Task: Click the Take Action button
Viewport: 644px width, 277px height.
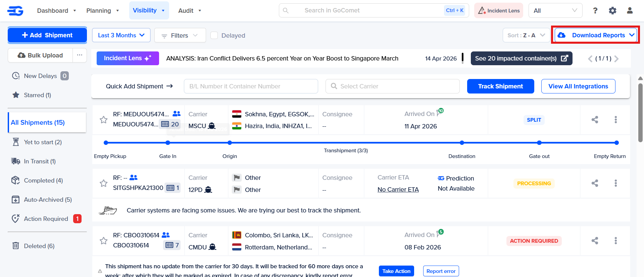Action: click(396, 271)
